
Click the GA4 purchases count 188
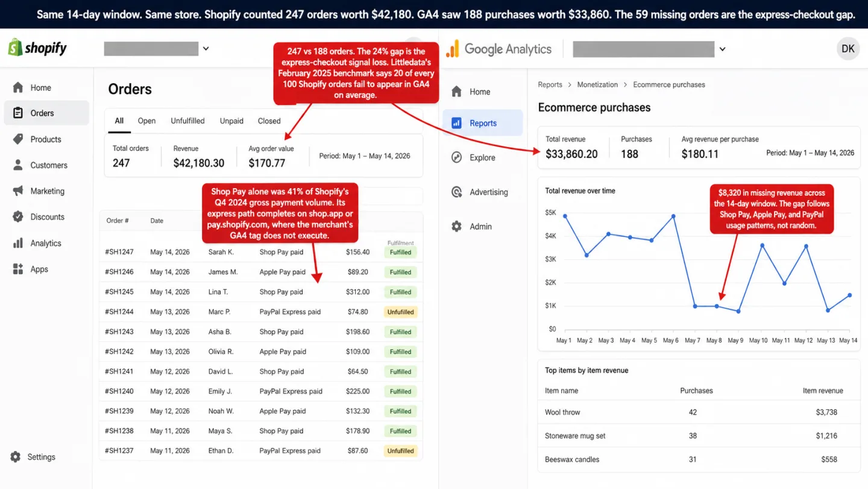click(629, 154)
